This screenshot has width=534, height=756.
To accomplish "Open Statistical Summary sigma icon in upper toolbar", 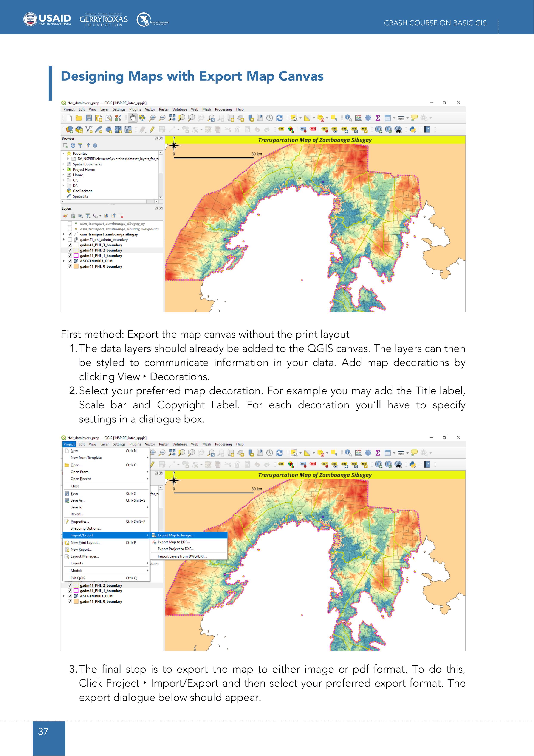I will point(378,118).
